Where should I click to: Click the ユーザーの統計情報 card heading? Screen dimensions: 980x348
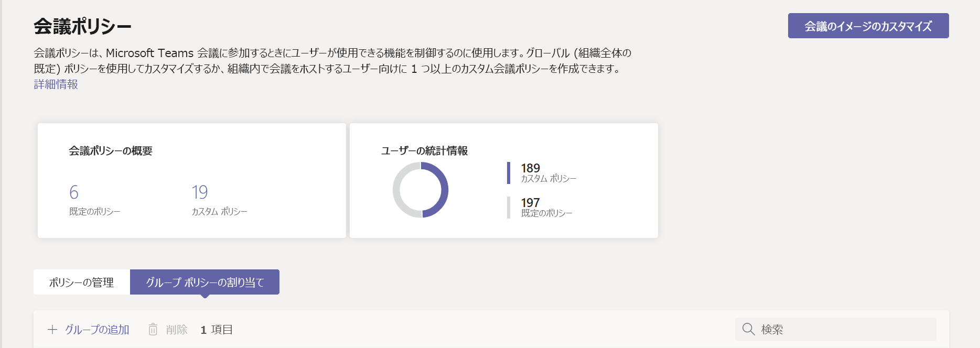coord(424,151)
